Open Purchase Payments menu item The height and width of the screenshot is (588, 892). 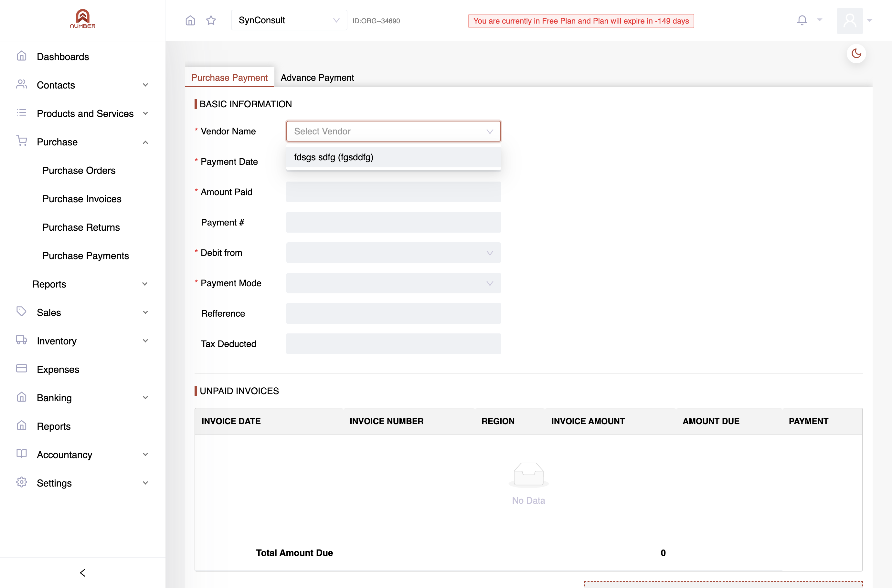tap(86, 256)
